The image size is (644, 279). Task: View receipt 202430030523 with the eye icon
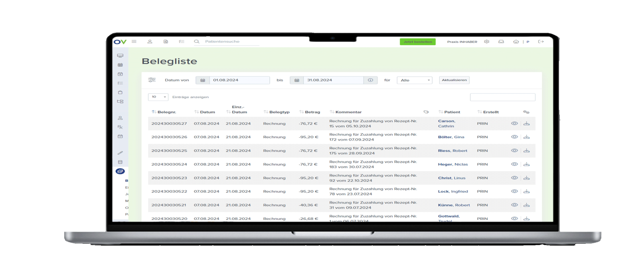click(514, 178)
